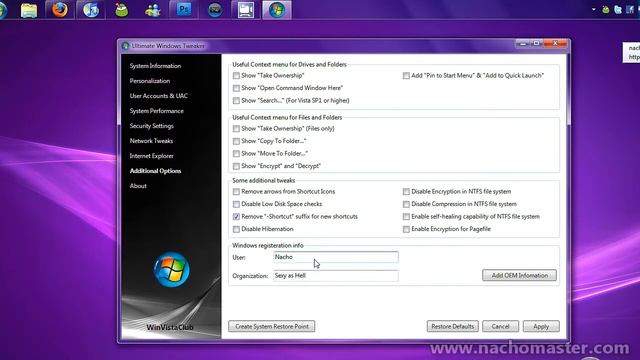Click Restore Defaults button
Screen dimensions: 640x360
[452, 326]
